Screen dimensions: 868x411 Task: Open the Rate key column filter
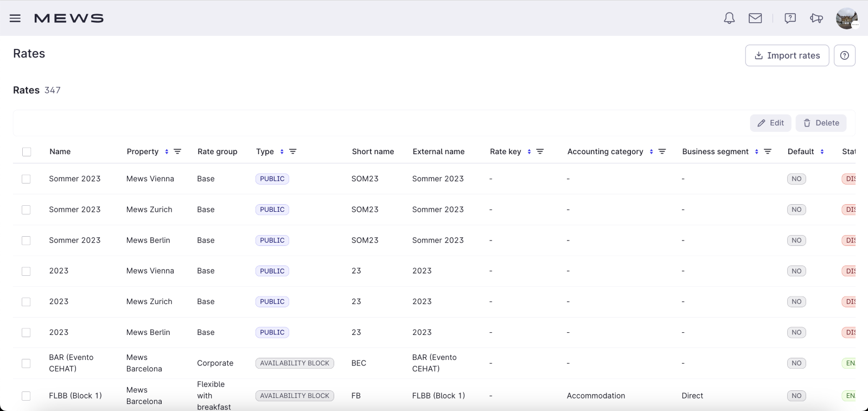tap(540, 152)
